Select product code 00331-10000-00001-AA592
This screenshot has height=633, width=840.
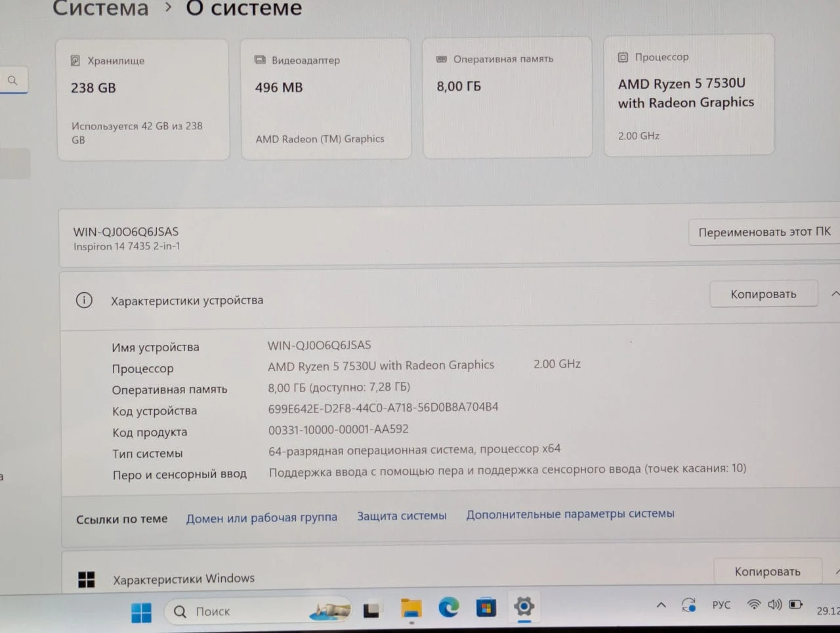pos(338,429)
